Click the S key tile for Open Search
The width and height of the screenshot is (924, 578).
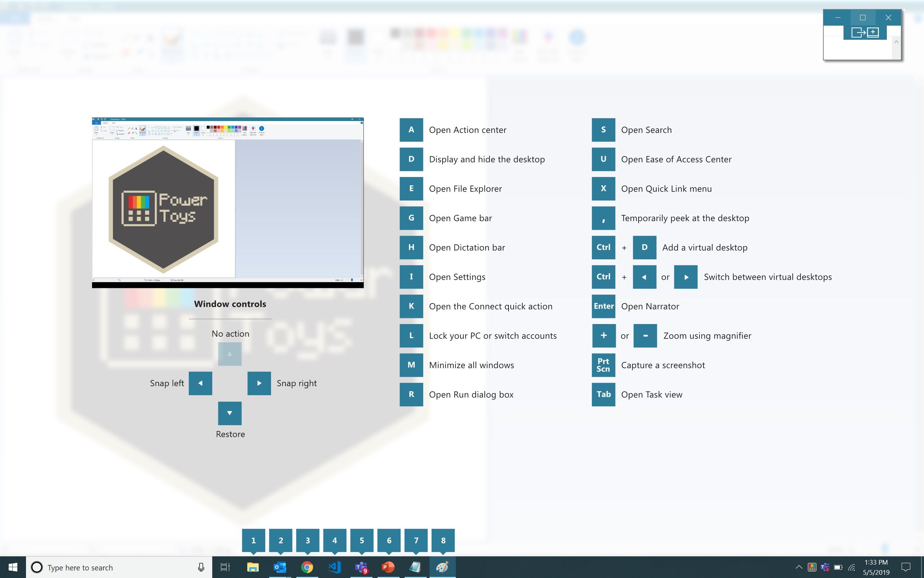tap(603, 130)
